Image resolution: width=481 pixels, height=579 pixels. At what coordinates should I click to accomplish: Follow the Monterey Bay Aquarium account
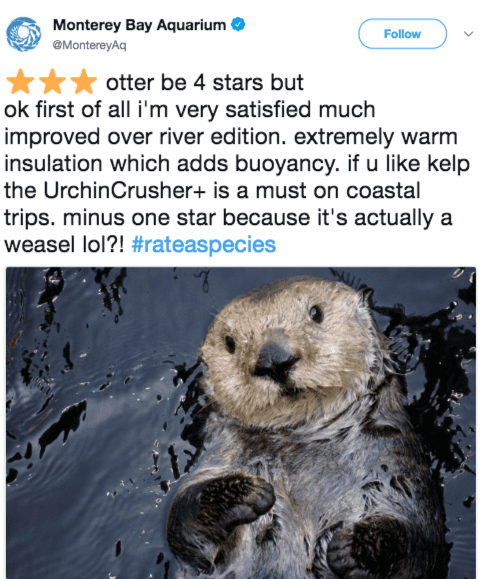point(402,34)
